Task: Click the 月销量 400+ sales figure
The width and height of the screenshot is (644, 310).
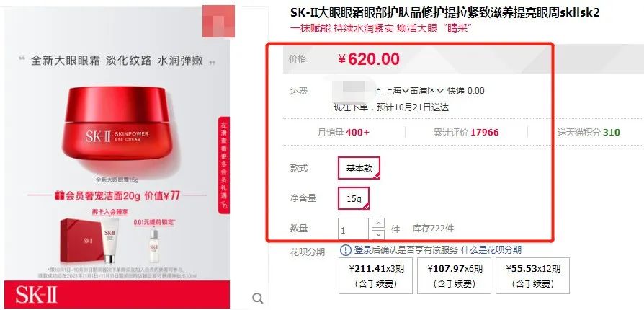Action: click(344, 133)
